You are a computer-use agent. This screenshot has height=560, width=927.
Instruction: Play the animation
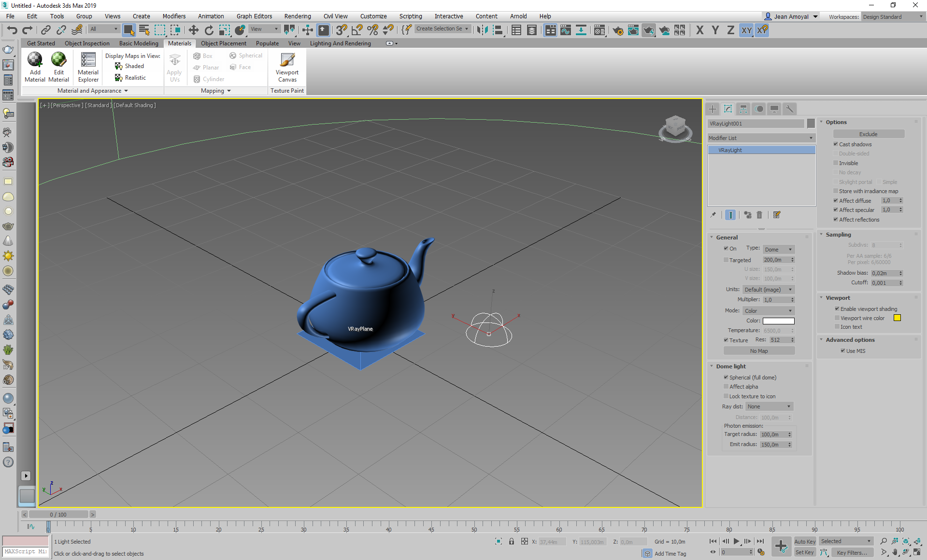coord(736,541)
